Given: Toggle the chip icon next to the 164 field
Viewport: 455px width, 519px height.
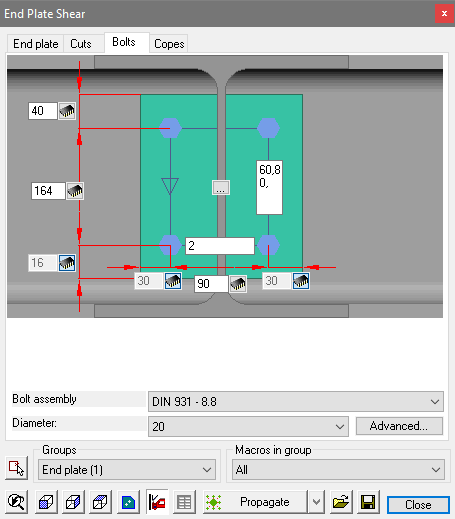Looking at the screenshot, I should (x=75, y=191).
